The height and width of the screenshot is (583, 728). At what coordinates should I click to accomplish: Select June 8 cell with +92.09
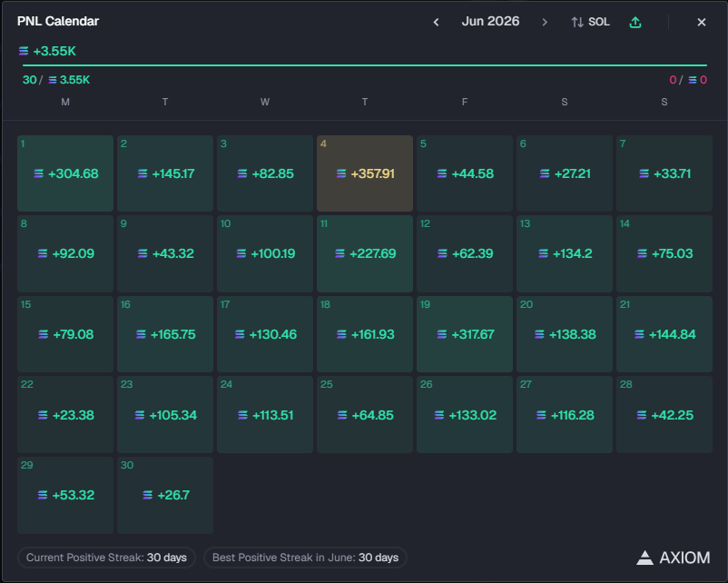click(65, 253)
